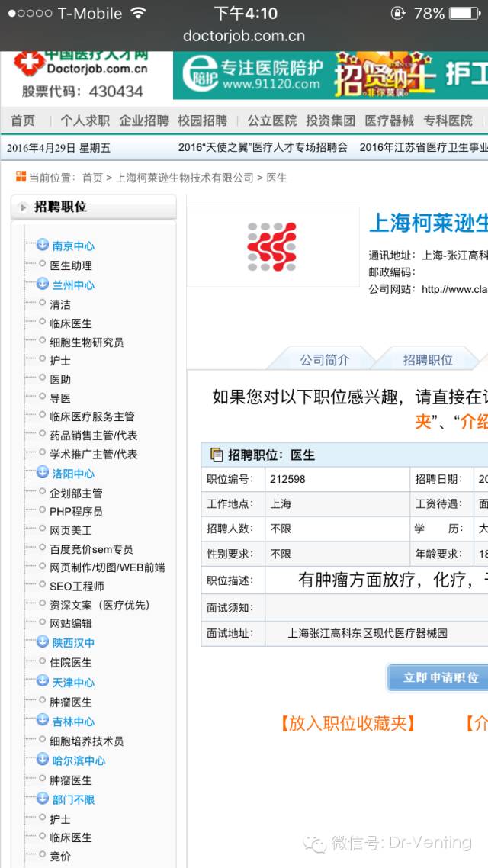This screenshot has width=488, height=868.
Task: Click the 放入职位收藏夹 link
Action: 347,723
